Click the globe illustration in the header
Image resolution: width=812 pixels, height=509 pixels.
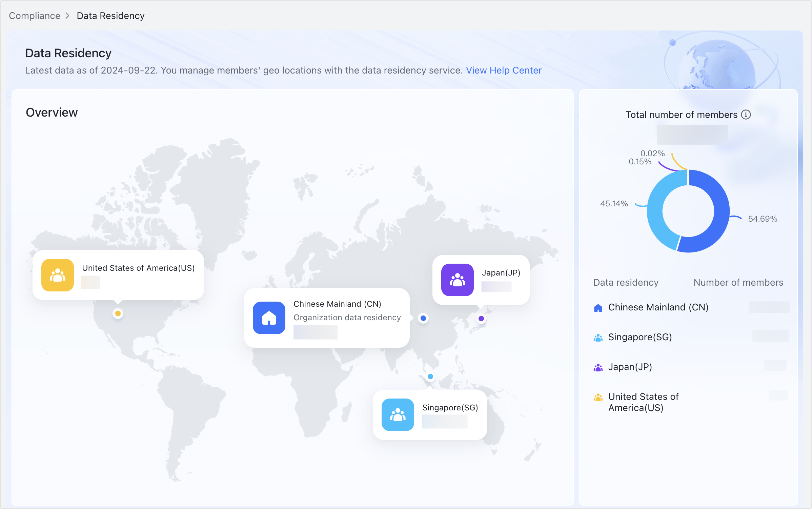point(718,61)
